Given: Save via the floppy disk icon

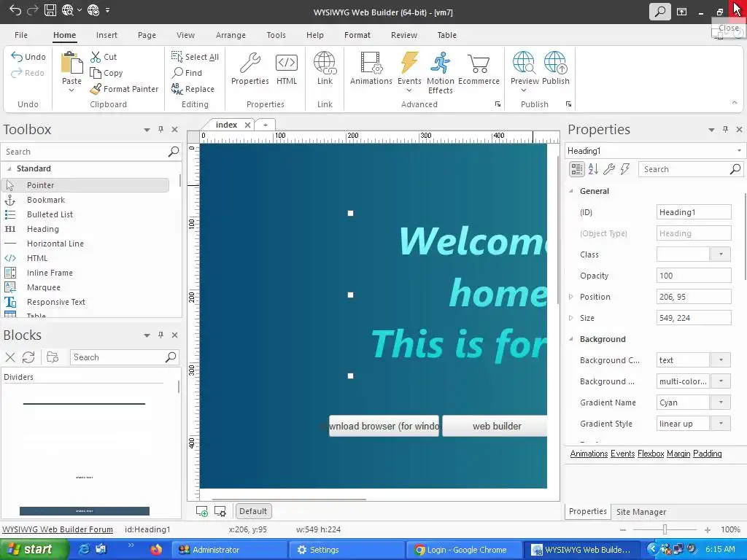Looking at the screenshot, I should tap(50, 10).
